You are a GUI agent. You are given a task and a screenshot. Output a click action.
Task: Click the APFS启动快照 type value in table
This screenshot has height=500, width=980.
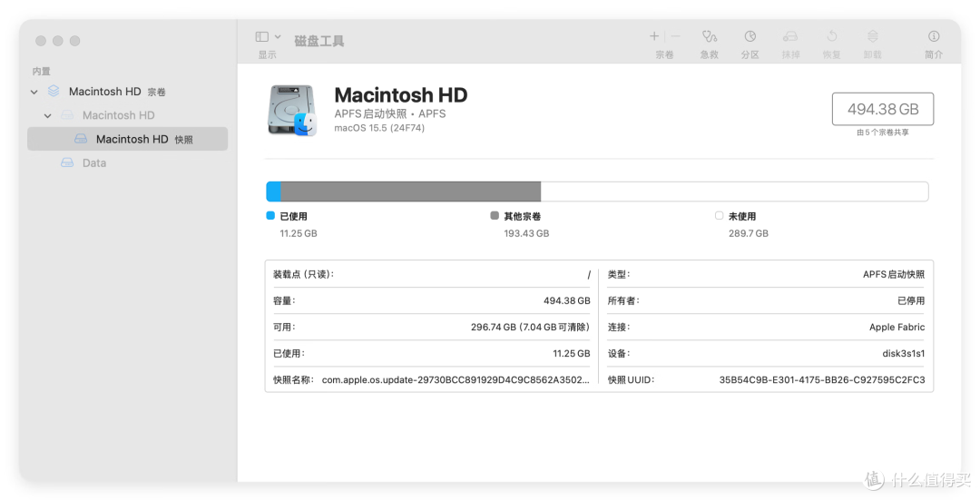coord(894,274)
